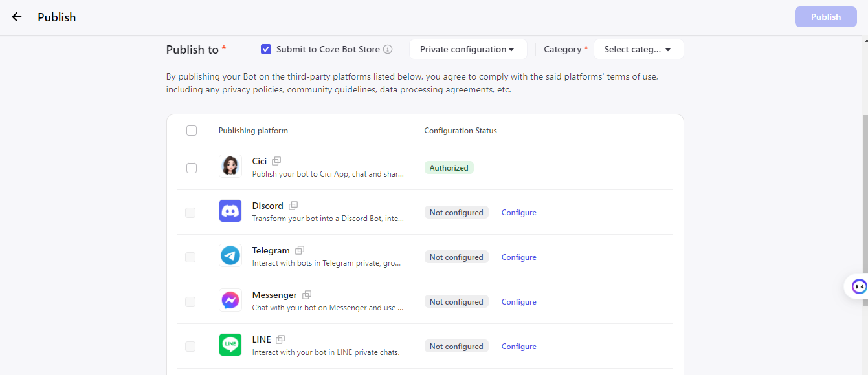This screenshot has height=375, width=868.
Task: Click the back arrow icon
Action: pyautogui.click(x=17, y=17)
